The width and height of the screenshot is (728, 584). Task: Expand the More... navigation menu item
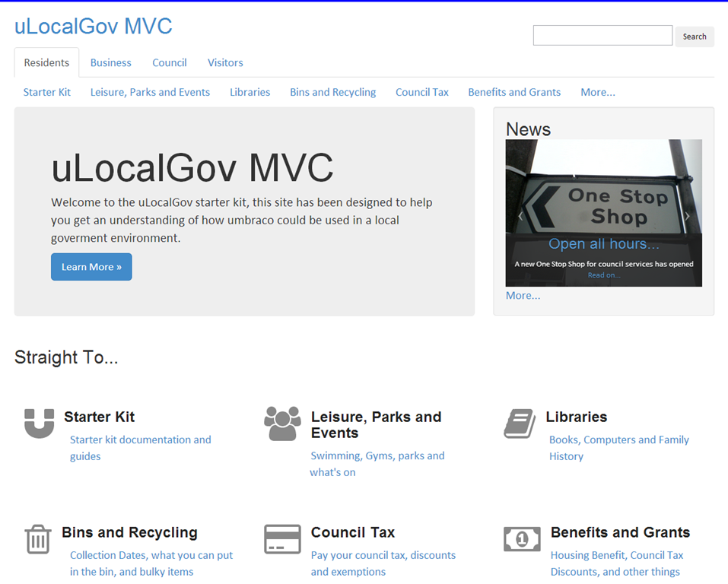pyautogui.click(x=597, y=92)
